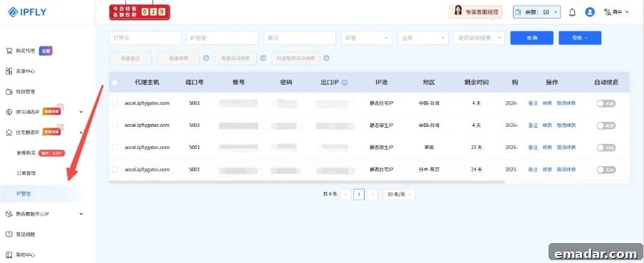Click 备注 in the 美国 row
Viewport: 644px width, 263px height.
coord(533,148)
